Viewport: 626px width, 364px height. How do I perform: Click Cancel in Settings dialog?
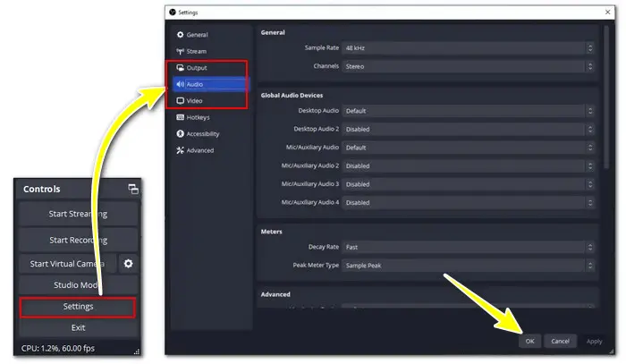click(x=560, y=342)
